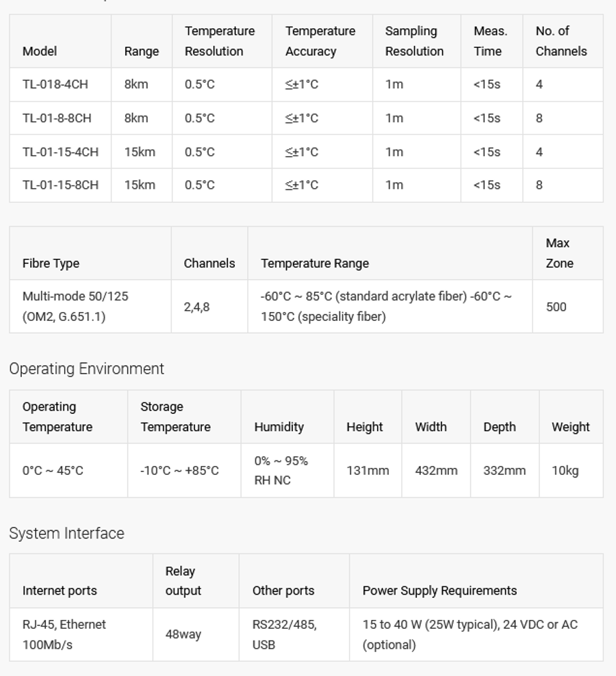The height and width of the screenshot is (676, 616).
Task: Click the Temperature Resolution column header
Action: [219, 41]
